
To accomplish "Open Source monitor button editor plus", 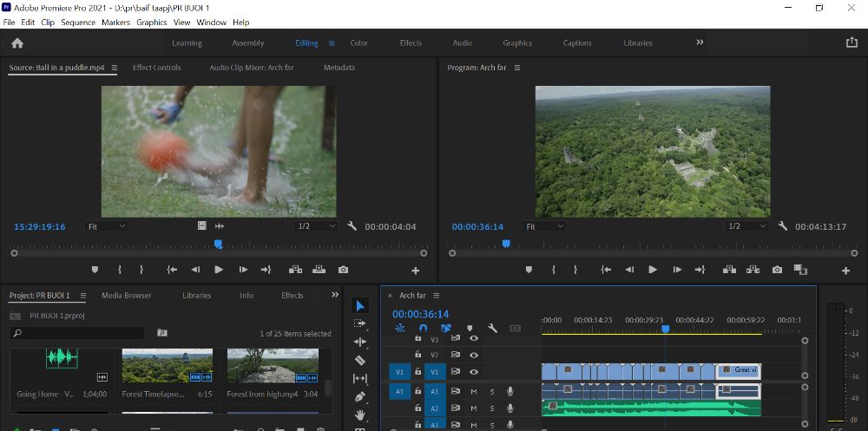I will tap(415, 271).
